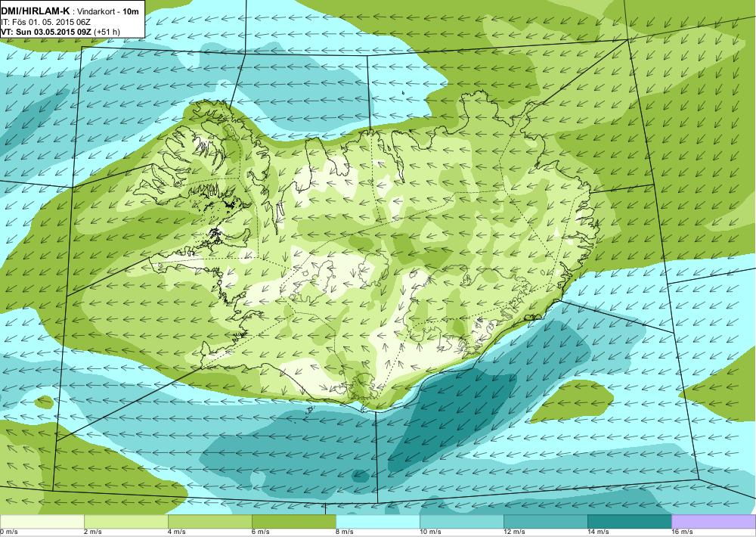Click the 2–4 m/s legend color swatch
Screen dimensions: 756x537
tap(125, 522)
